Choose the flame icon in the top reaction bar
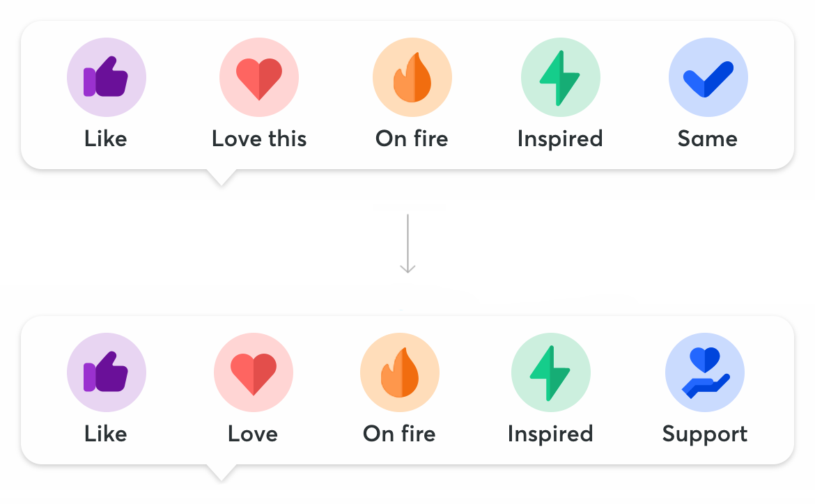 412,77
